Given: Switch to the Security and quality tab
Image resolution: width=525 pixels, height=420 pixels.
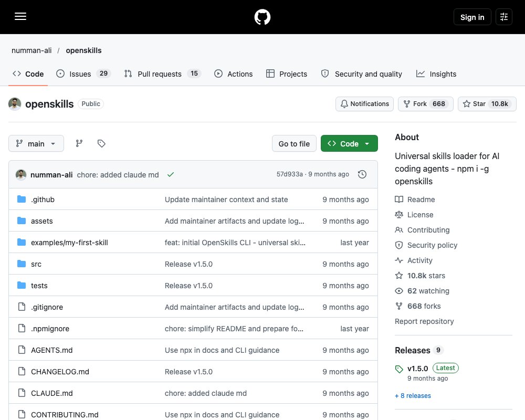Looking at the screenshot, I should [x=362, y=74].
